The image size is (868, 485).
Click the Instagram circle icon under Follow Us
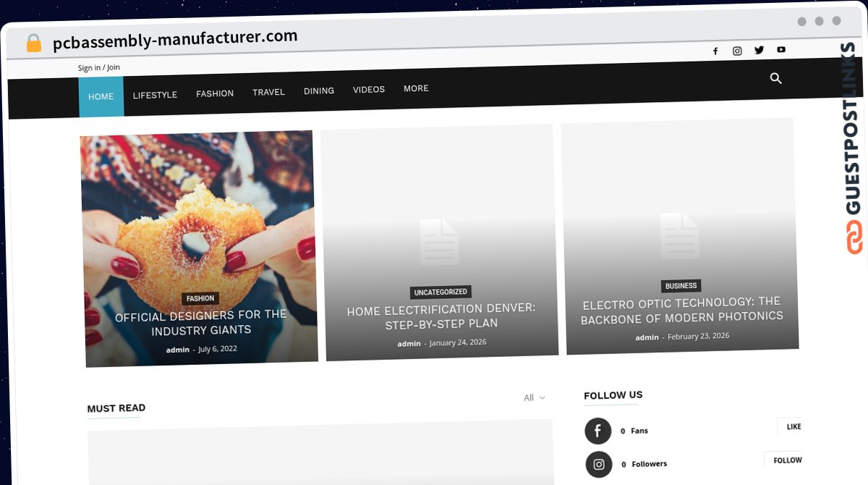pyautogui.click(x=599, y=465)
